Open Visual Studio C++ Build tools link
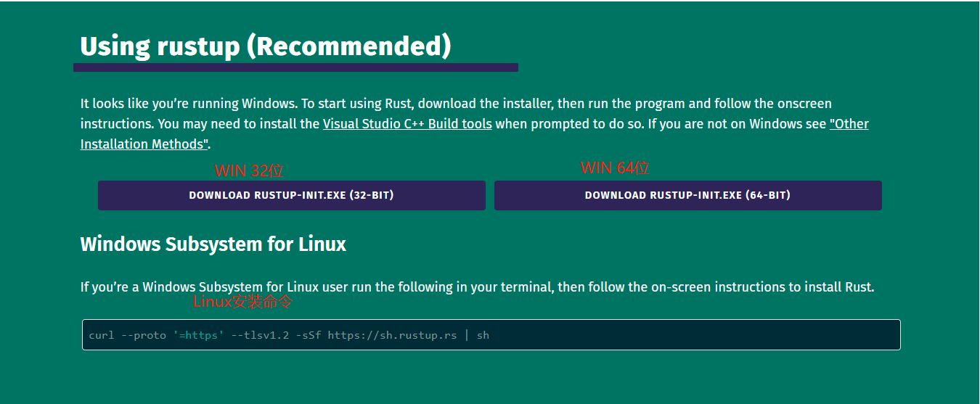Image resolution: width=980 pixels, height=404 pixels. point(407,124)
